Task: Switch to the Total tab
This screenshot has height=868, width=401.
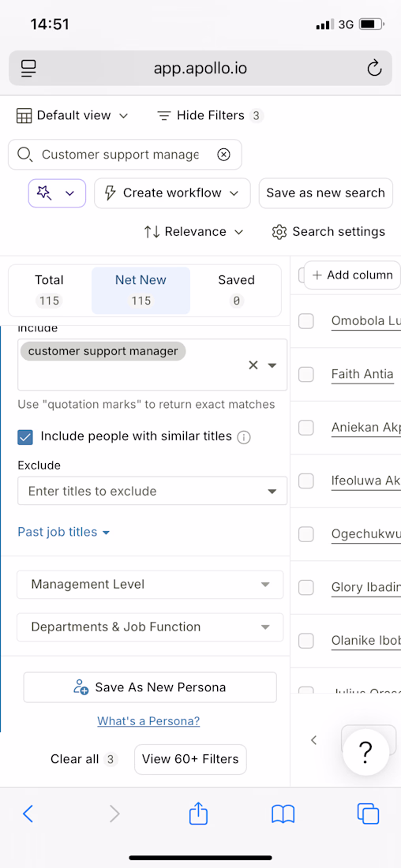Action: click(x=49, y=290)
